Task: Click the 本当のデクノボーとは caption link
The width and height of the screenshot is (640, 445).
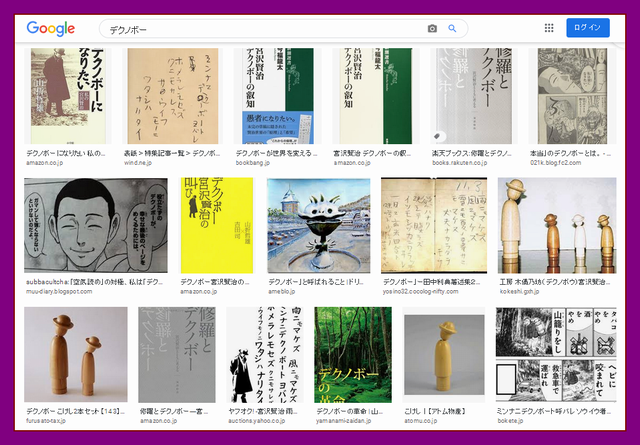Action: pos(571,154)
